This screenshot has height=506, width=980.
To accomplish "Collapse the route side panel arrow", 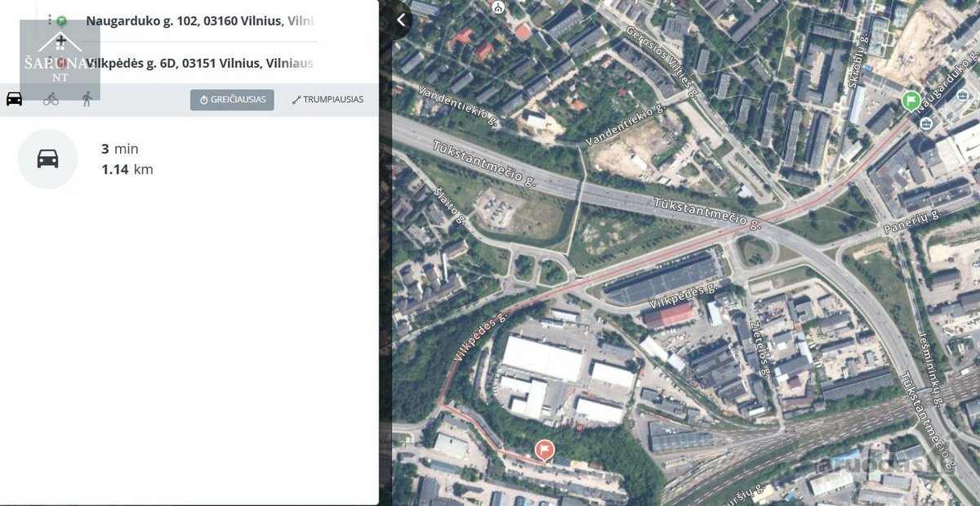I will pos(401,20).
